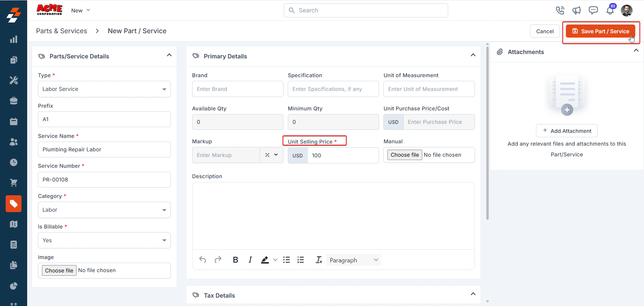The image size is (644, 306).
Task: Open the user profile avatar
Action: pos(627,10)
